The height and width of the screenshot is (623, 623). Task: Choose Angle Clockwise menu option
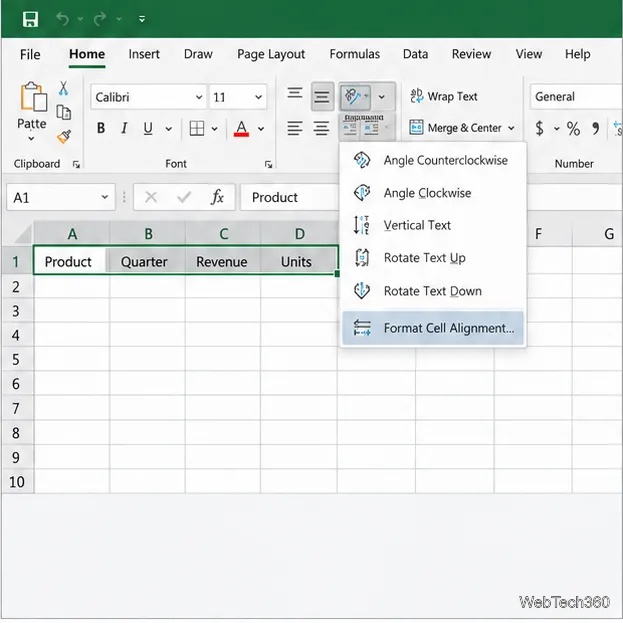[433, 193]
